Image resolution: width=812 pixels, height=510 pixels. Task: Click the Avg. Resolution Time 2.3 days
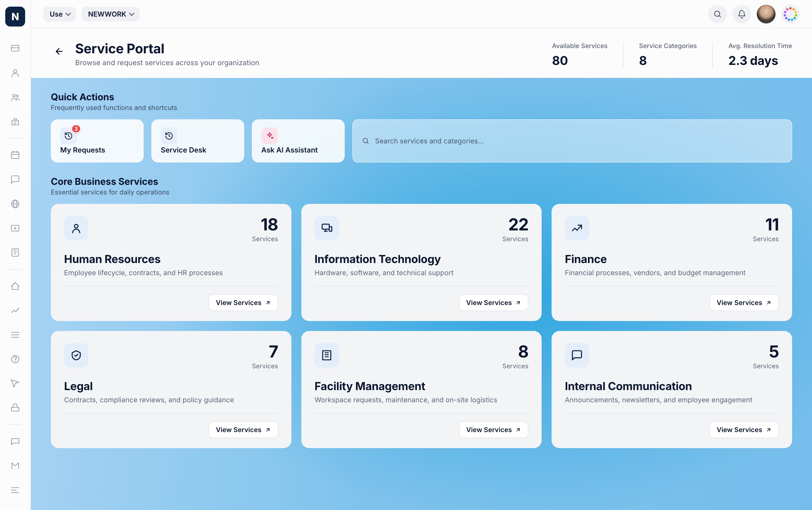pyautogui.click(x=753, y=61)
